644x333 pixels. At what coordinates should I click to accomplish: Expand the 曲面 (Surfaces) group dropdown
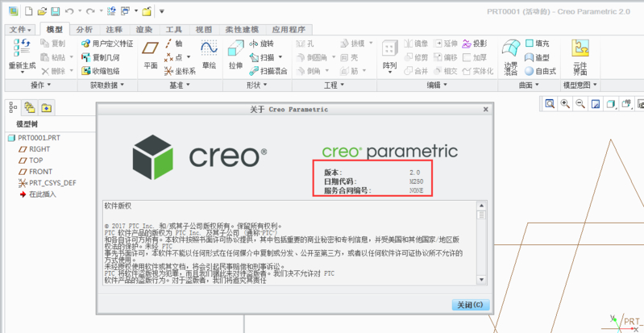coord(529,85)
